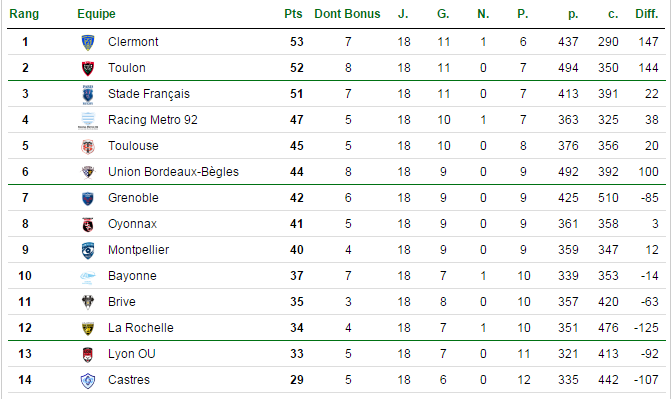The image size is (671, 399).
Task: Click the Castres team emblem
Action: (88, 381)
